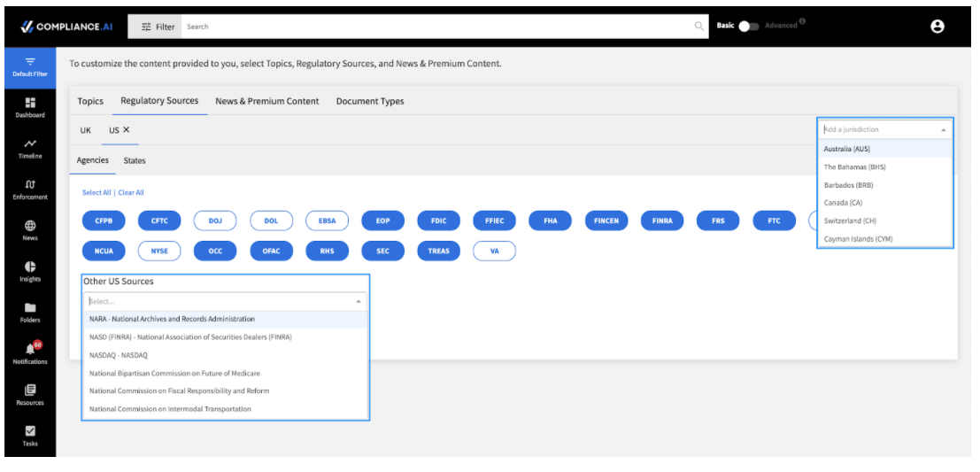The width and height of the screenshot is (980, 472).
Task: Open the Filter button in the top bar
Action: point(155,27)
